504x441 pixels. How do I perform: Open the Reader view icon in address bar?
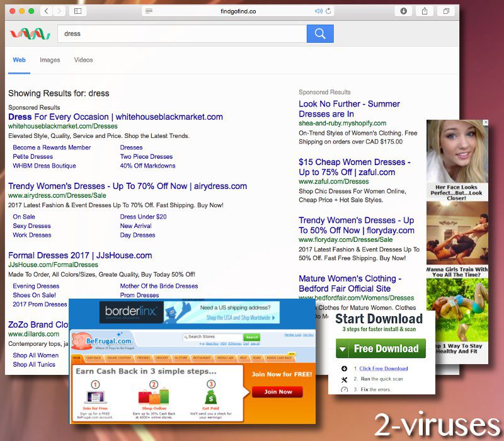(x=149, y=11)
